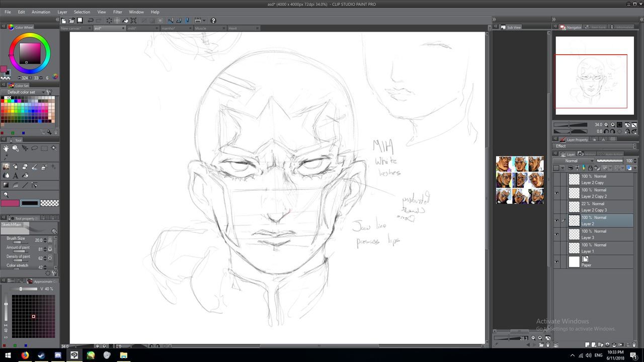Open the Help question mark icon
The height and width of the screenshot is (362, 644).
click(x=213, y=21)
